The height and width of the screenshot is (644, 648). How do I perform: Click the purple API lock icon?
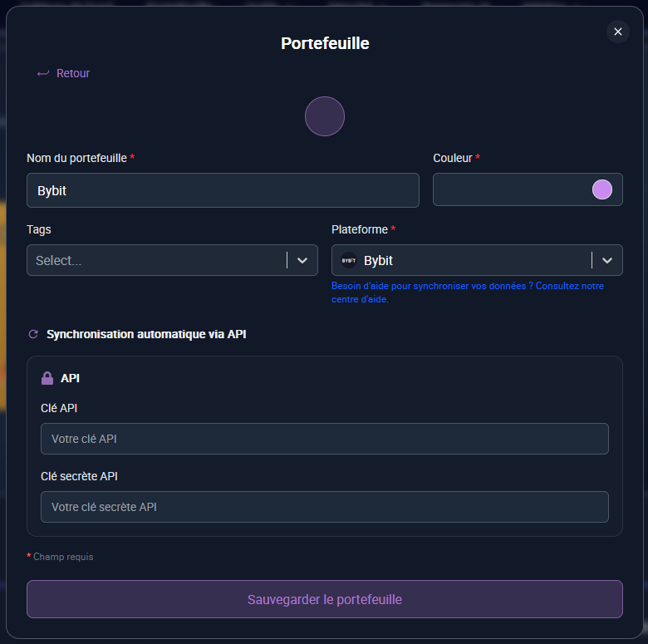pos(47,378)
